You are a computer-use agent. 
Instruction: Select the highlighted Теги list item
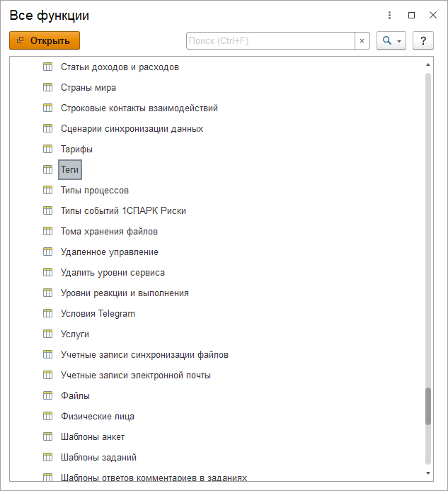(70, 170)
